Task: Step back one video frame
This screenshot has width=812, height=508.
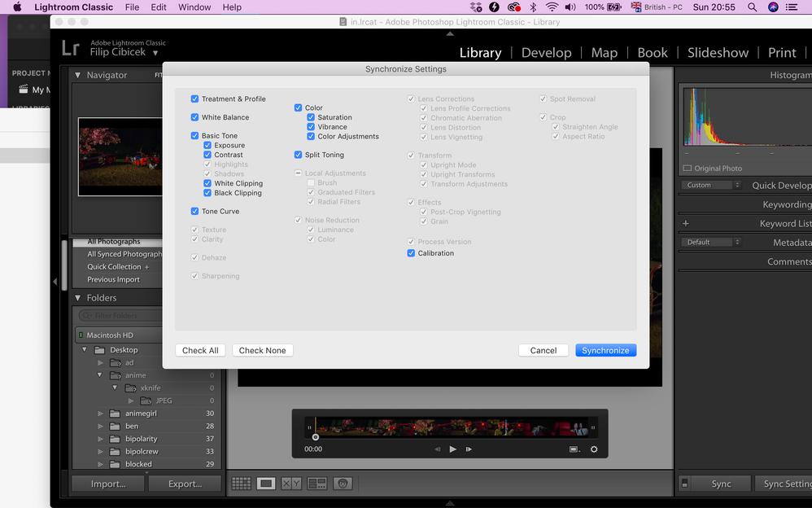Action: coord(438,449)
